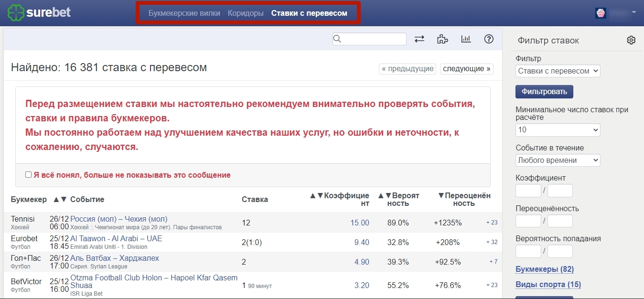Click the search magnifier icon
The image size is (644, 299).
tap(337, 39)
